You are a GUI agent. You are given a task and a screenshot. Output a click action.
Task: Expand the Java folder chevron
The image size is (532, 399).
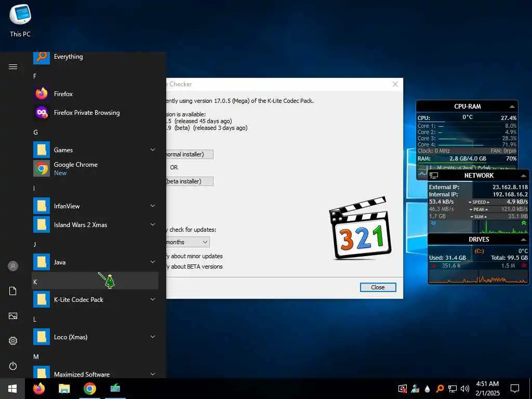coord(153,262)
